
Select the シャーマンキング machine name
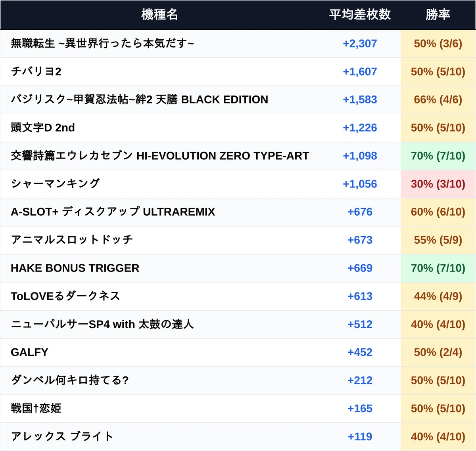(55, 184)
